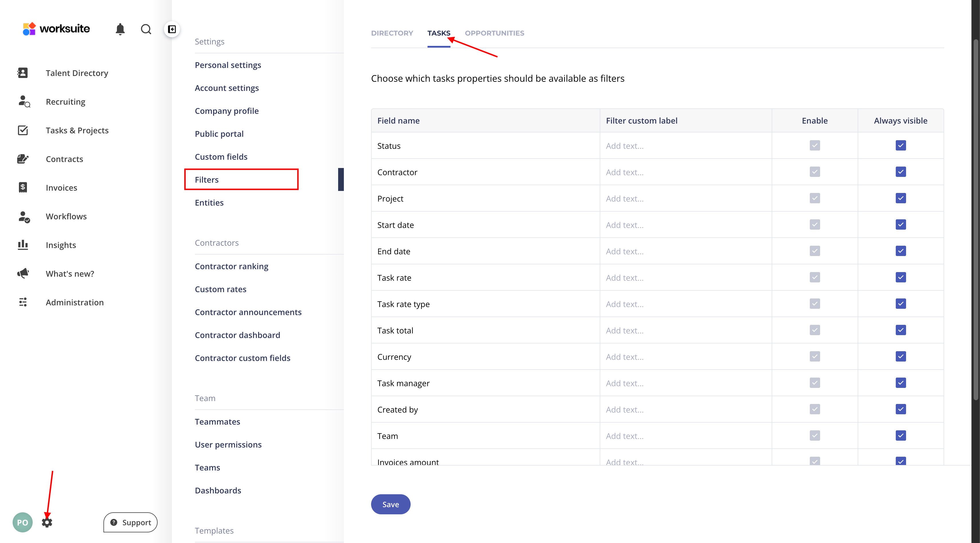
Task: Open settings gear icon at bottom
Action: [x=47, y=522]
